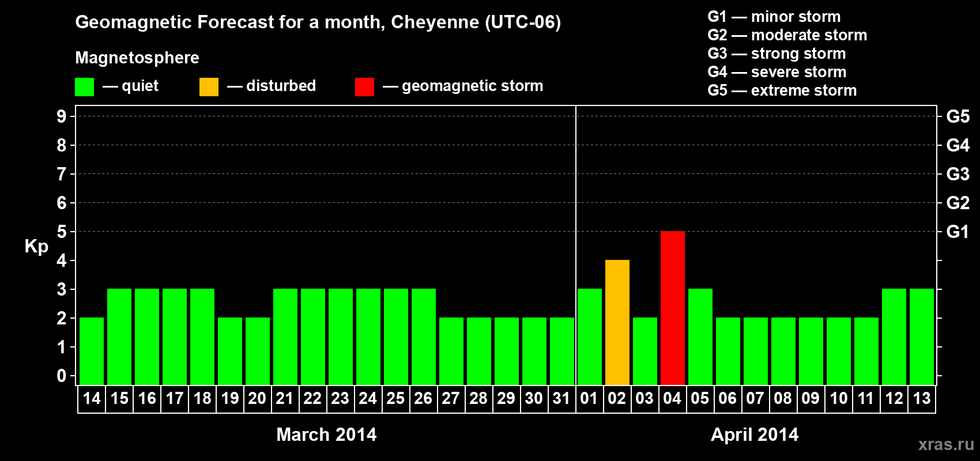The height and width of the screenshot is (461, 980).
Task: Click the date label 01
Action: click(x=589, y=398)
